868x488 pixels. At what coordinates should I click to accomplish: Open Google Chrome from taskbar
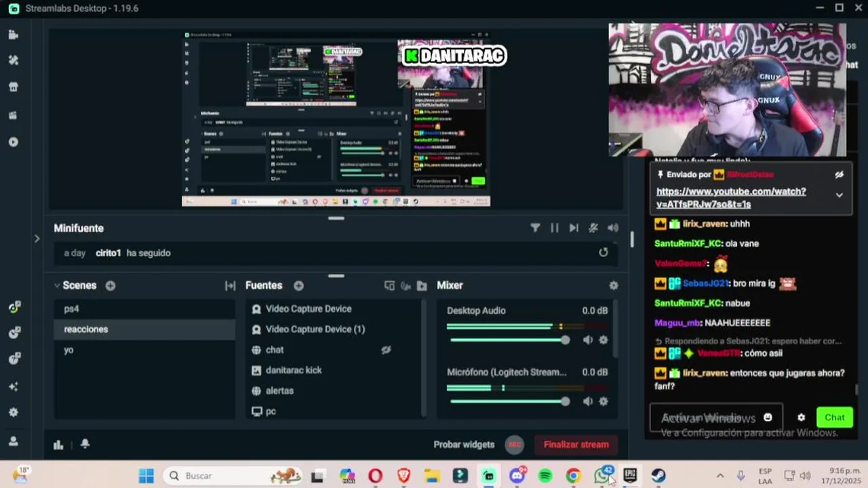pyautogui.click(x=574, y=476)
